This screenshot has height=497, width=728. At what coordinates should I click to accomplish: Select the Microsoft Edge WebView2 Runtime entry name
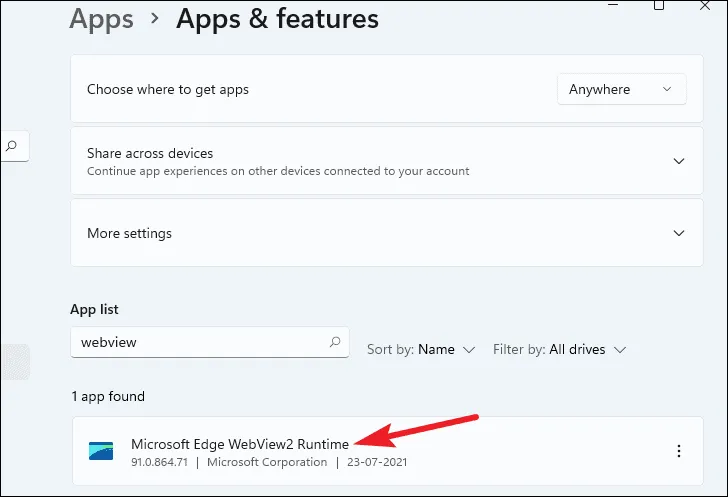click(x=240, y=443)
